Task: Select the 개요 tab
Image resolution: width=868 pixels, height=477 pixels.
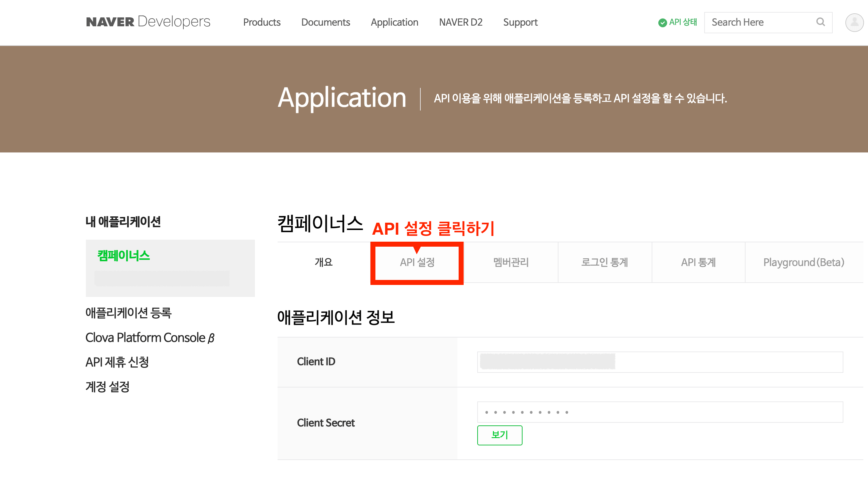Action: [x=324, y=262]
